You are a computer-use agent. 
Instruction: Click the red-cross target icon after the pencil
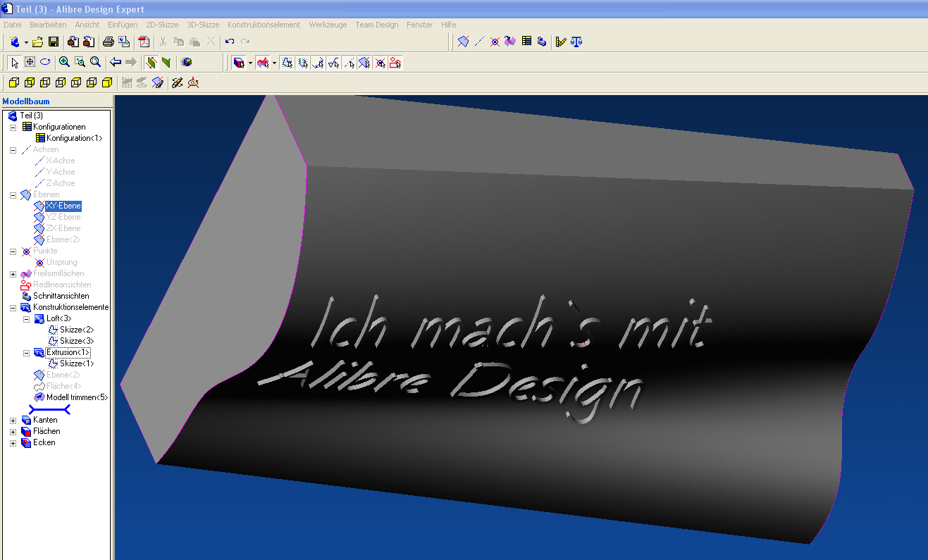(x=193, y=82)
